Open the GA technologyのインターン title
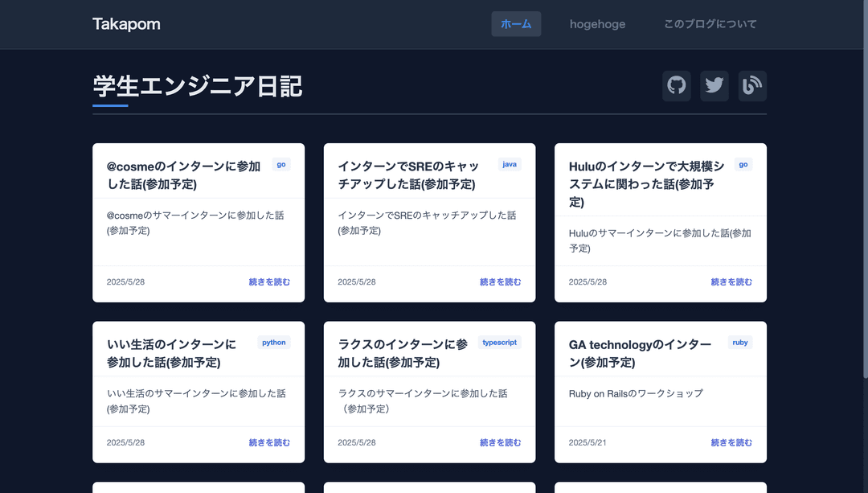The image size is (868, 493). click(640, 353)
